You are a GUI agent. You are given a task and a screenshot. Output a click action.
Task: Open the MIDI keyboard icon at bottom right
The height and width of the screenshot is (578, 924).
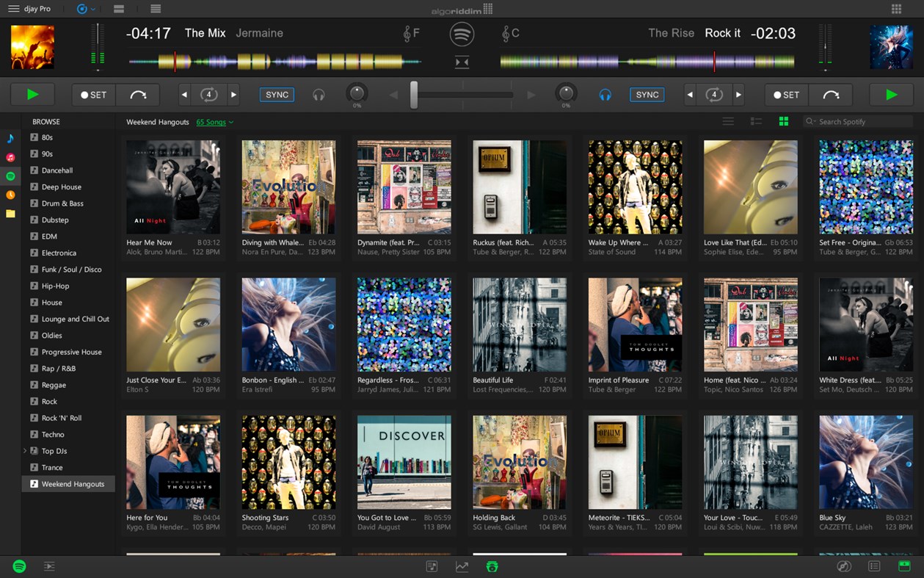point(903,566)
